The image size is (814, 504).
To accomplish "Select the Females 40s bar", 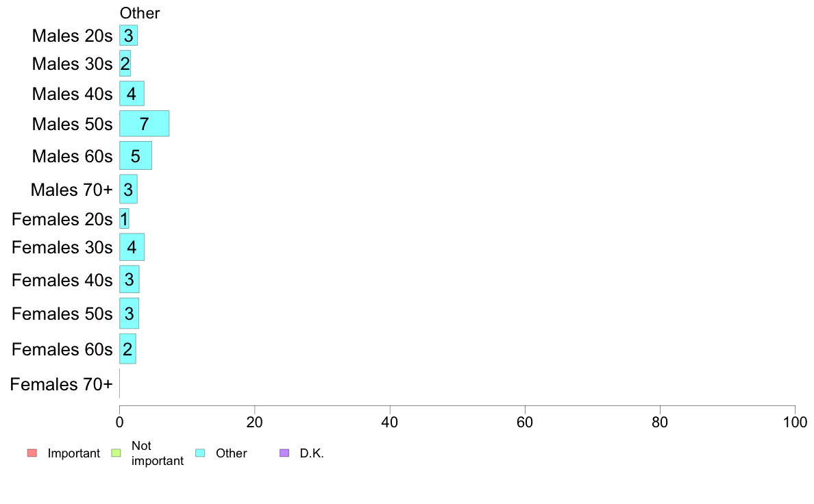I will pyautogui.click(x=129, y=279).
